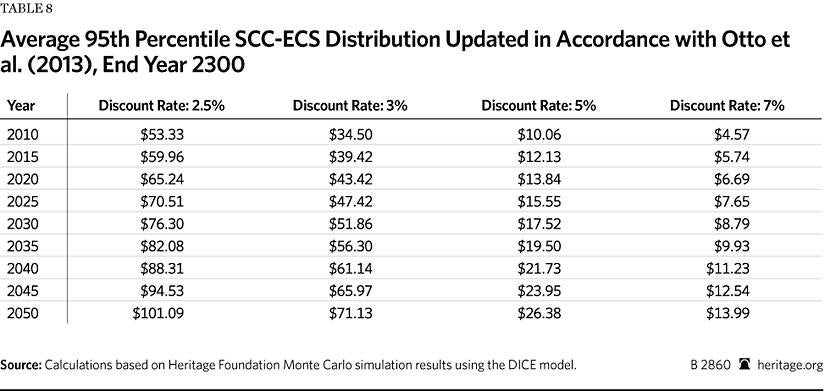Click the Discount Rate: 7% header
The width and height of the screenshot is (825, 391).
(x=727, y=106)
